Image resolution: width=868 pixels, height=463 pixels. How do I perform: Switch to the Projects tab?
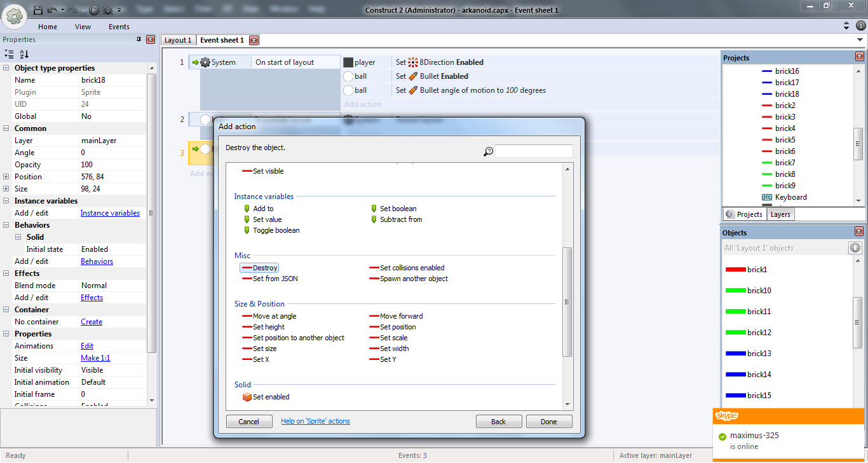click(744, 214)
